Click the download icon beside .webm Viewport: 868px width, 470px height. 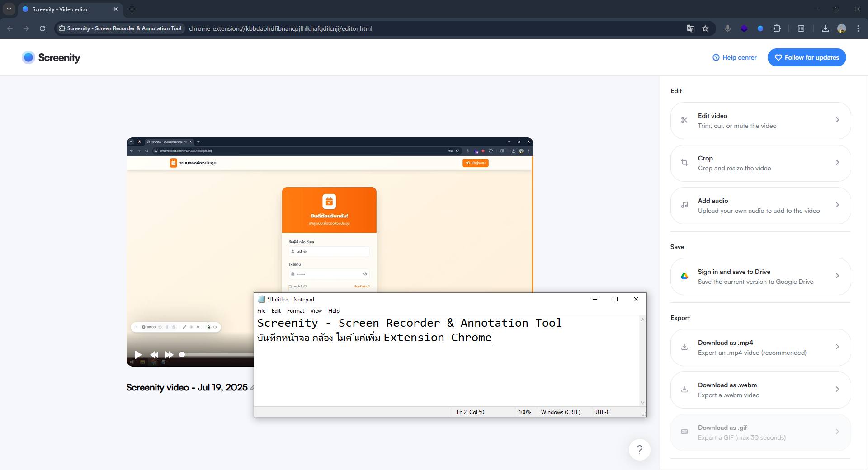click(x=684, y=390)
